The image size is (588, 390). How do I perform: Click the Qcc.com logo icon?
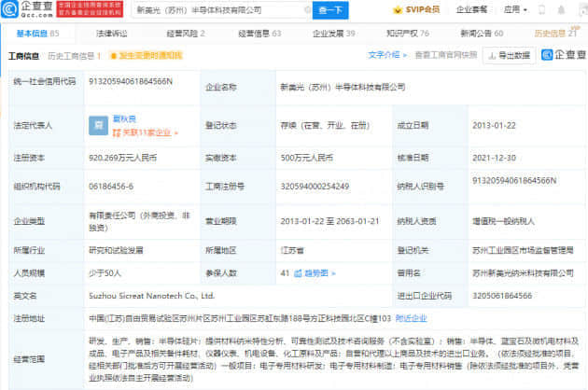tap(9, 9)
